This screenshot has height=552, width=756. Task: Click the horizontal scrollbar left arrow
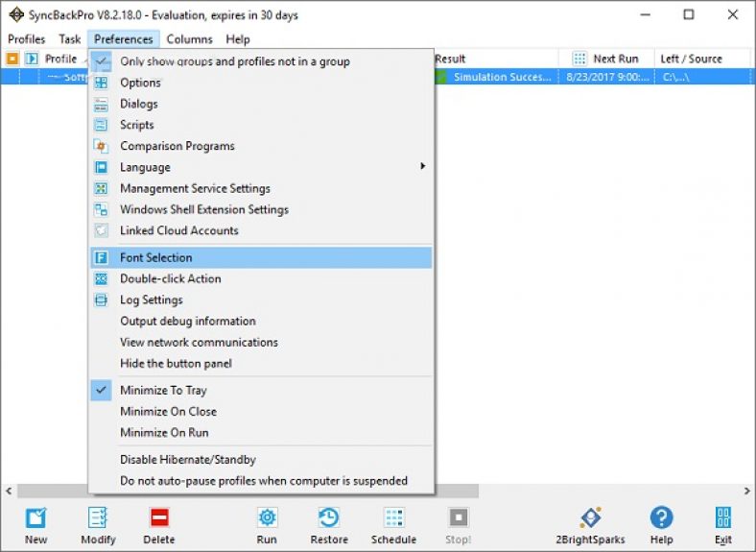pos(9,491)
